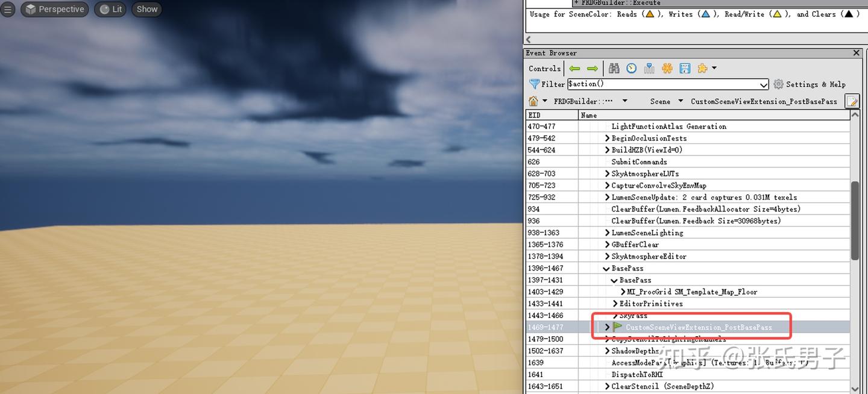The height and width of the screenshot is (394, 868).
Task: Collapse the BasePass tree node
Action: [x=607, y=267]
